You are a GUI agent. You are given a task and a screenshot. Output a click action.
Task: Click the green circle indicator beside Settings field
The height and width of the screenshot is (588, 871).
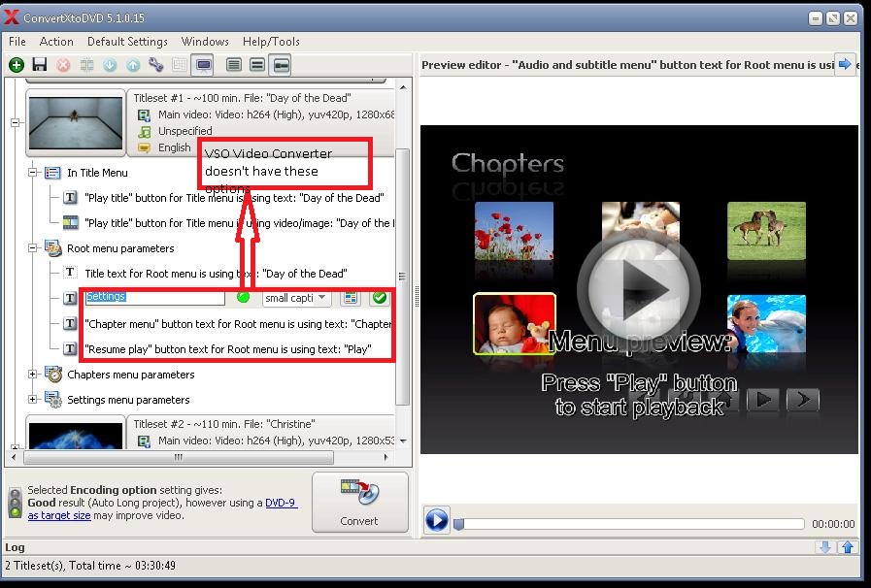point(243,297)
